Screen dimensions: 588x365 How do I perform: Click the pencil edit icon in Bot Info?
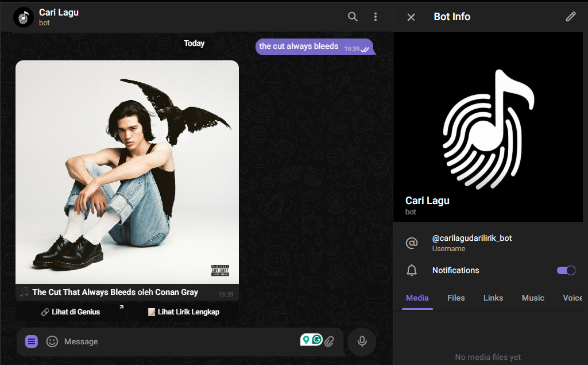click(x=570, y=17)
